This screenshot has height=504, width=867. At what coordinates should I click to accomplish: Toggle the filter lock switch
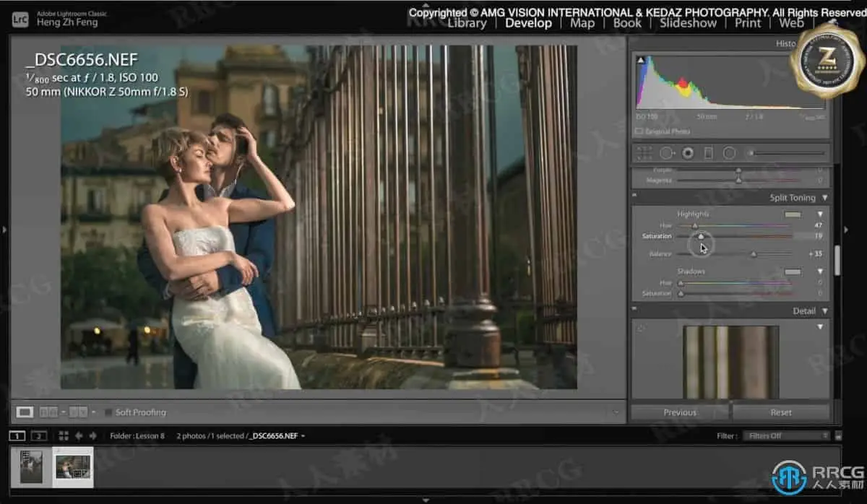[837, 436]
